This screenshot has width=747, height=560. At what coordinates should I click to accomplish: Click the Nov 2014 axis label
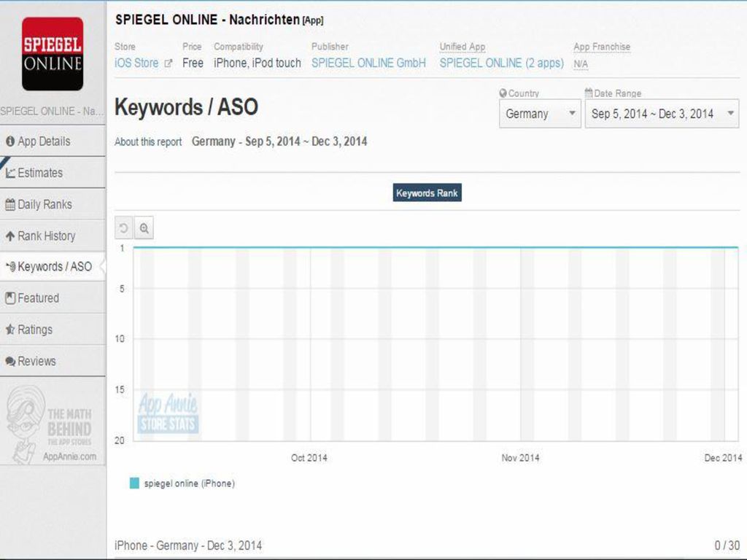tap(520, 458)
